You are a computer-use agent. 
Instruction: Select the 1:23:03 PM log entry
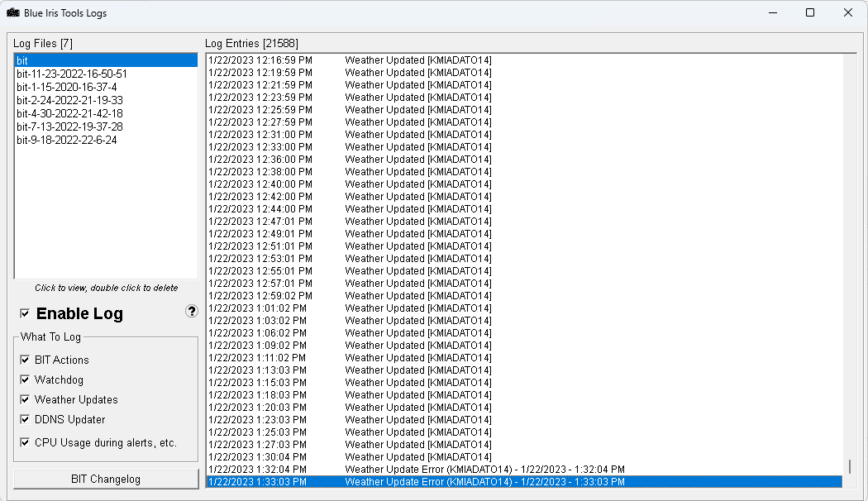click(x=524, y=420)
